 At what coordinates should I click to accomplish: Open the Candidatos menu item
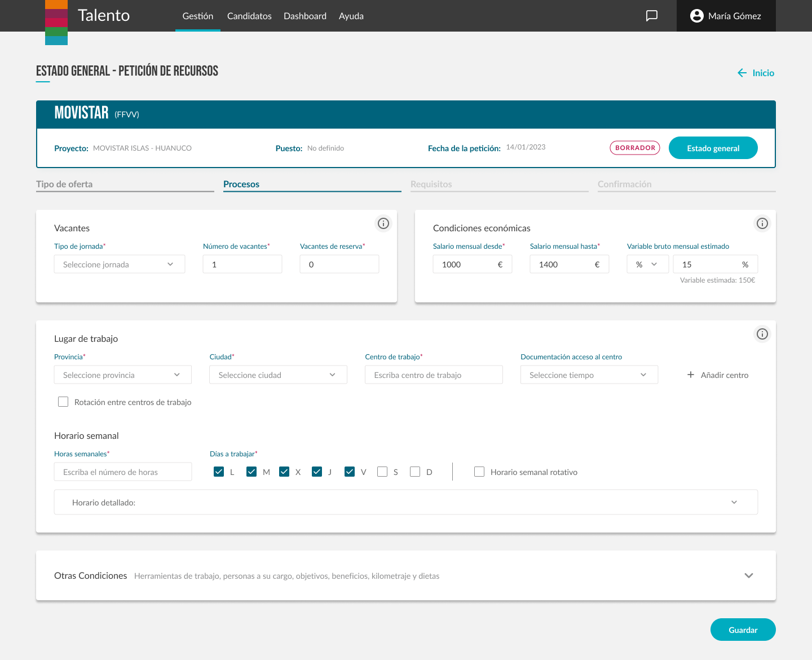tap(249, 16)
